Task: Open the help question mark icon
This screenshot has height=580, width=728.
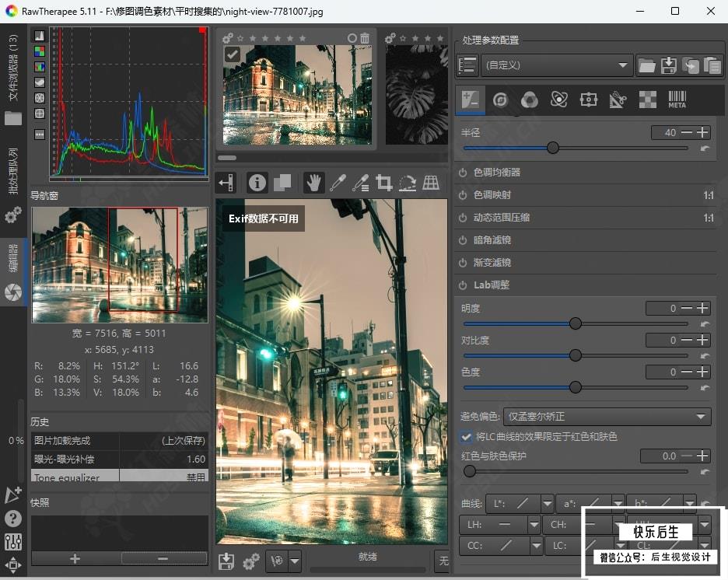Action: (13, 518)
